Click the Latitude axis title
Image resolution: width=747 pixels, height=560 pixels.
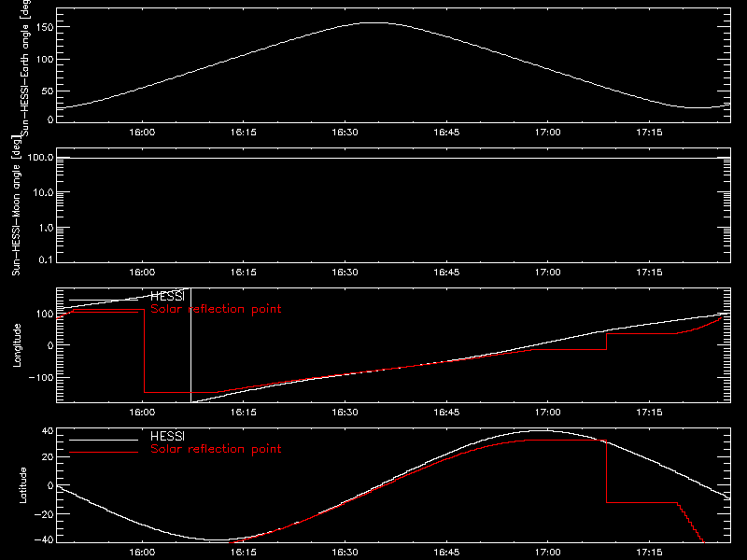(x=22, y=485)
